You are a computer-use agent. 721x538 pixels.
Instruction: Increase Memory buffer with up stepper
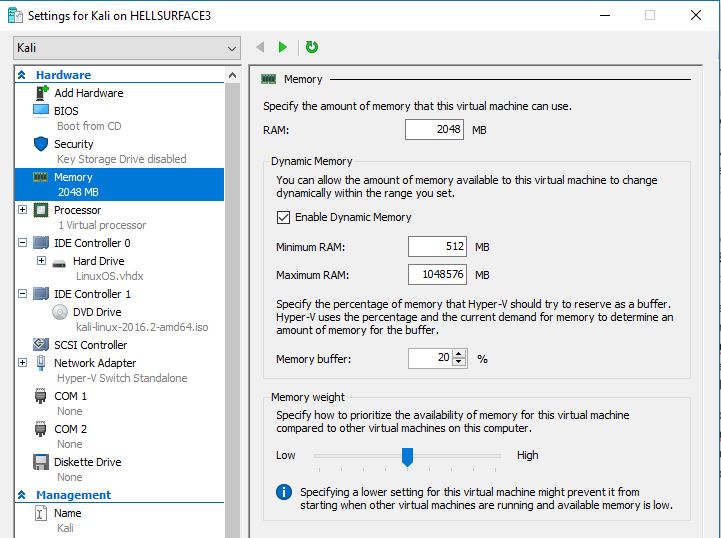(x=459, y=354)
